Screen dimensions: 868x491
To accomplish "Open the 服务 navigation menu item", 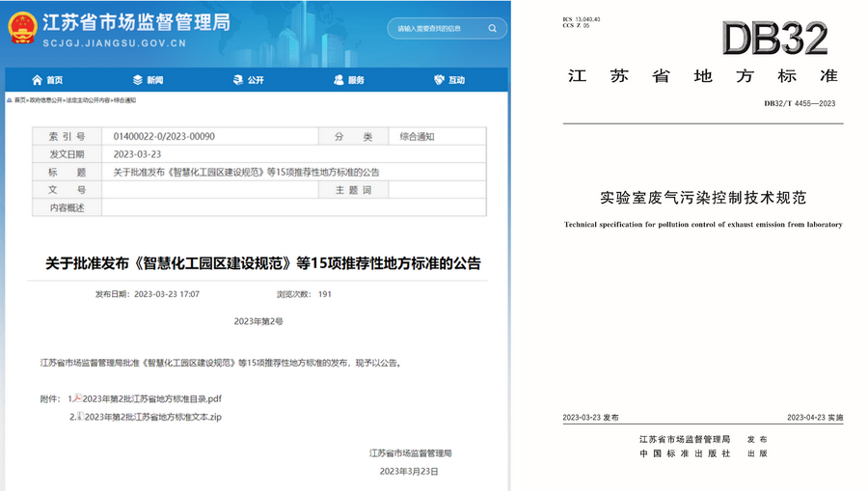I will coord(356,80).
